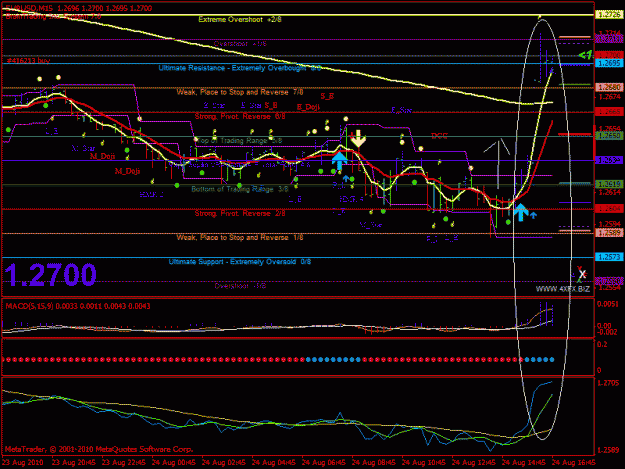Image resolution: width=625 pixels, height=469 pixels.
Task: Click the 'Overshoot -1/8' label
Action: point(240,286)
